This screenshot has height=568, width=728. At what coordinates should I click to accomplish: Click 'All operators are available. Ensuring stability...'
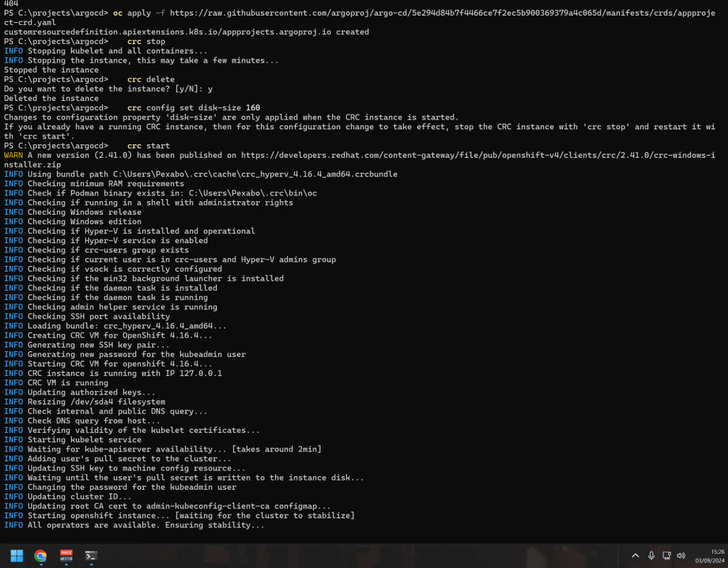pos(134,525)
